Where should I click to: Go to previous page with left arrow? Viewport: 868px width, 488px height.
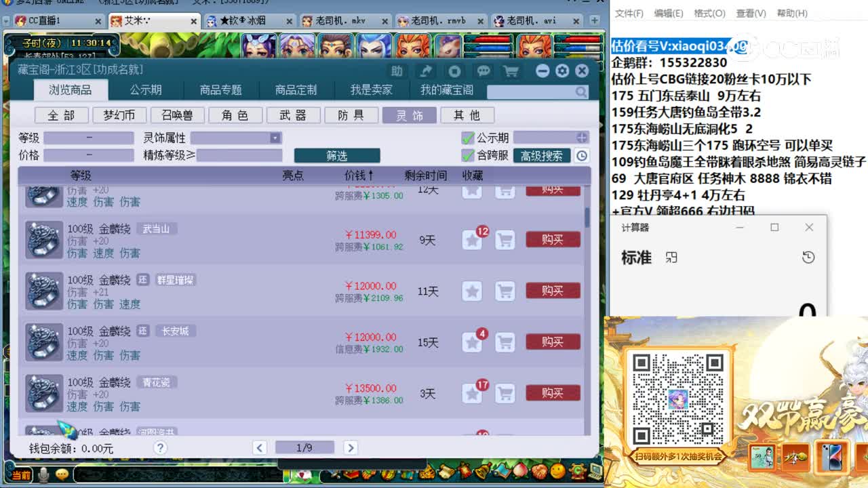(260, 447)
